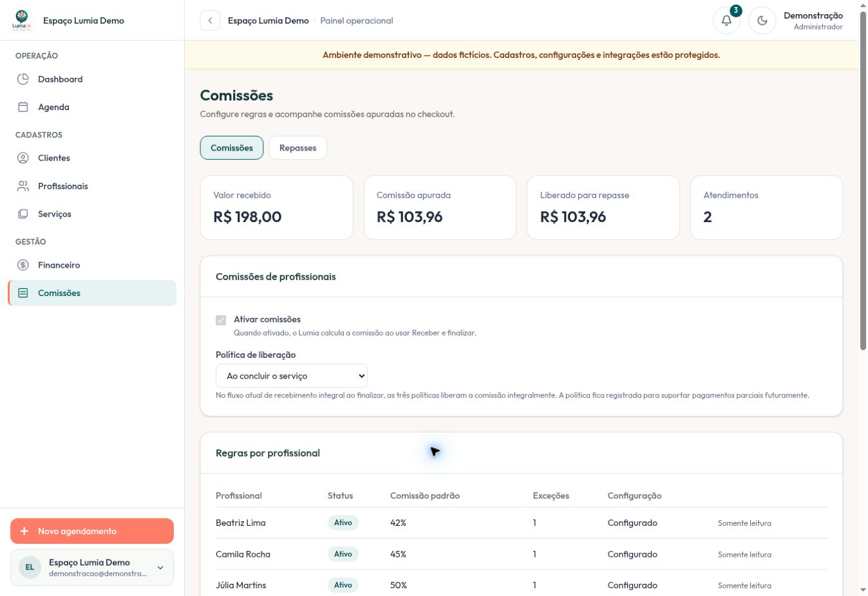
Task: Click the plus icon on Novo agendamento
Action: [x=24, y=531]
